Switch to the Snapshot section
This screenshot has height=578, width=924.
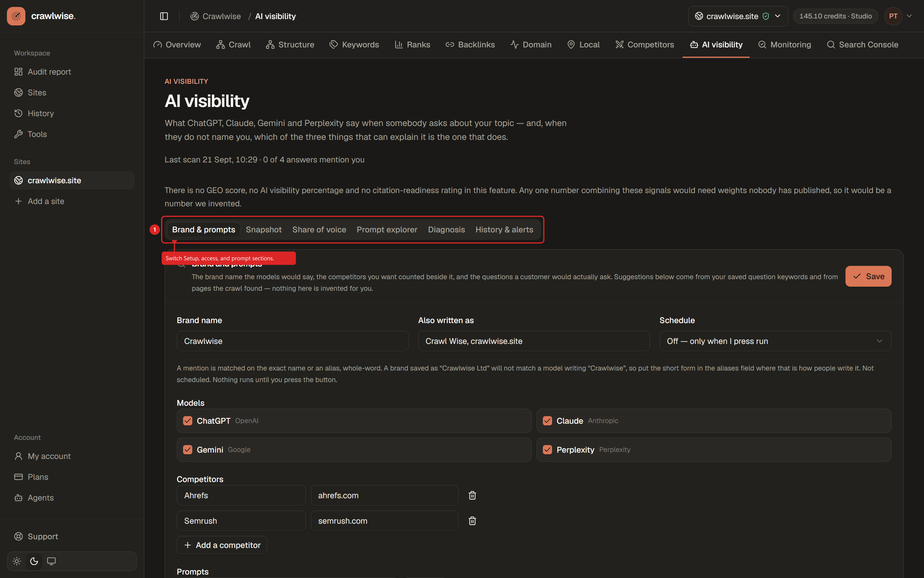(264, 229)
